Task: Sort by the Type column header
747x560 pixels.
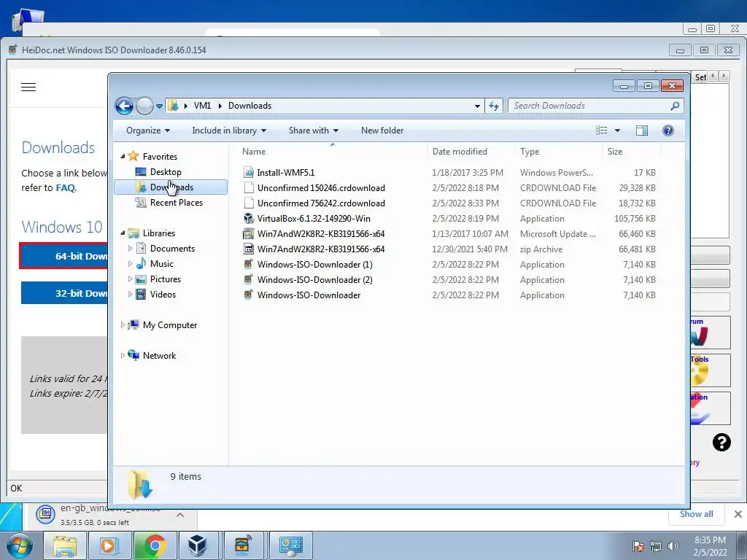Action: (x=558, y=152)
